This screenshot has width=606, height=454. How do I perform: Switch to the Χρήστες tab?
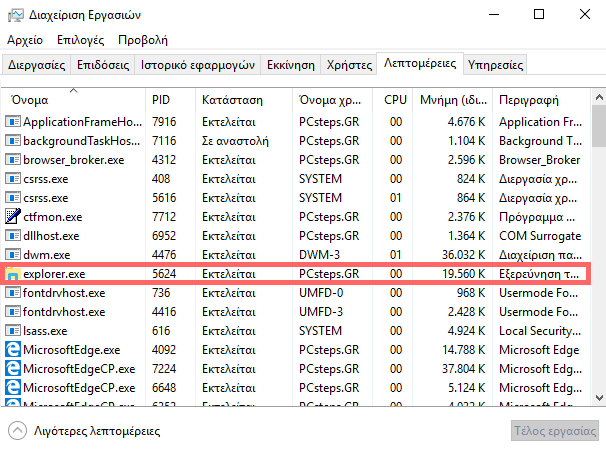(349, 65)
